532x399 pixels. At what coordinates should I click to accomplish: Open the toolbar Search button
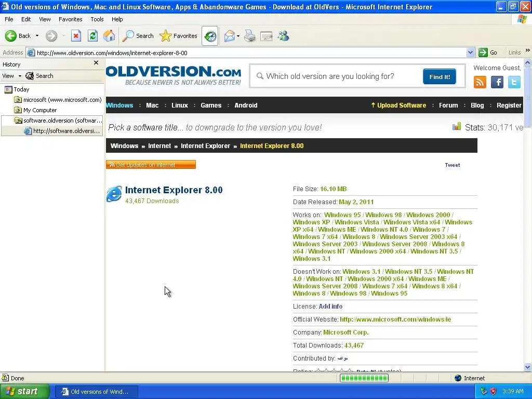click(138, 36)
